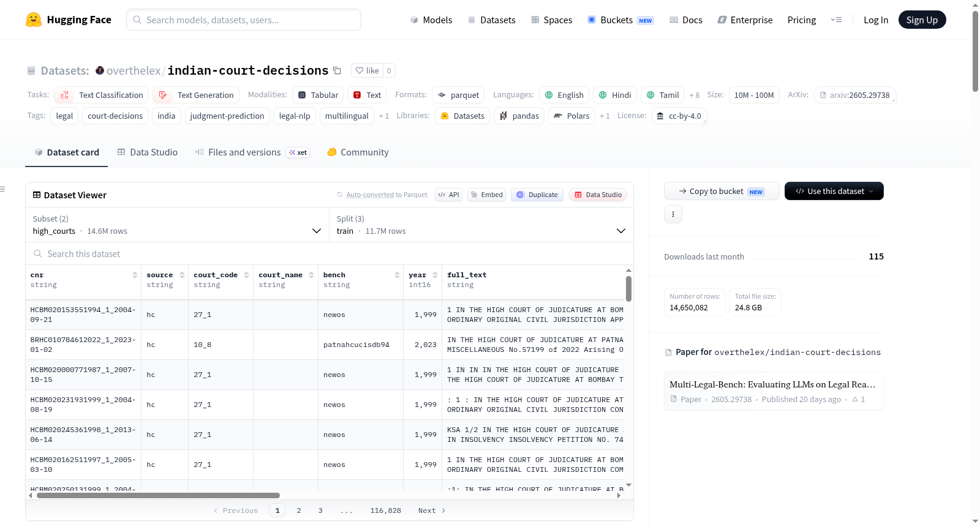The width and height of the screenshot is (980, 527).
Task: Click the legal-nlp tag
Action: (295, 116)
